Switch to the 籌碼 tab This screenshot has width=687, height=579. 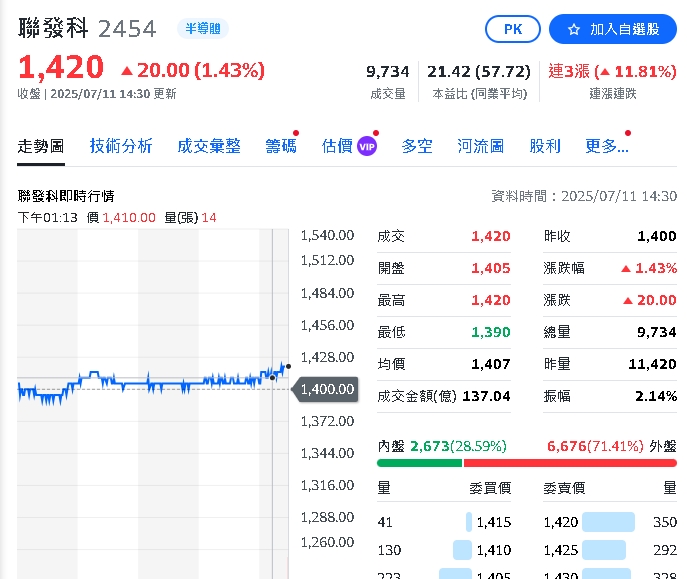[x=281, y=146]
